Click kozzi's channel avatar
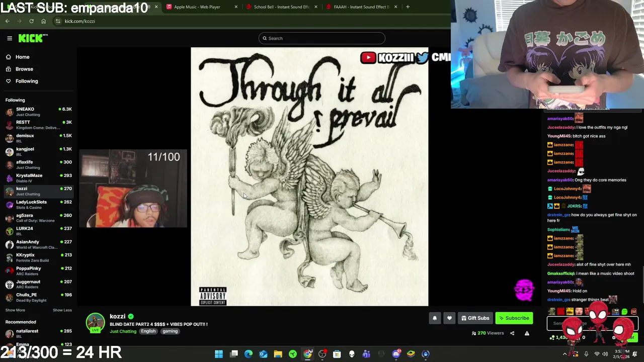Image resolution: width=644 pixels, height=362 pixels. click(x=95, y=323)
